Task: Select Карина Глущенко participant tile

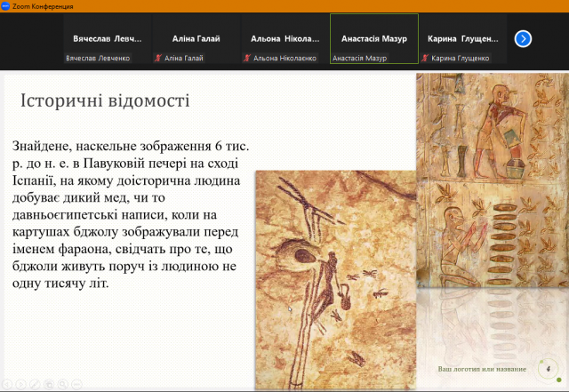Action: click(x=463, y=39)
